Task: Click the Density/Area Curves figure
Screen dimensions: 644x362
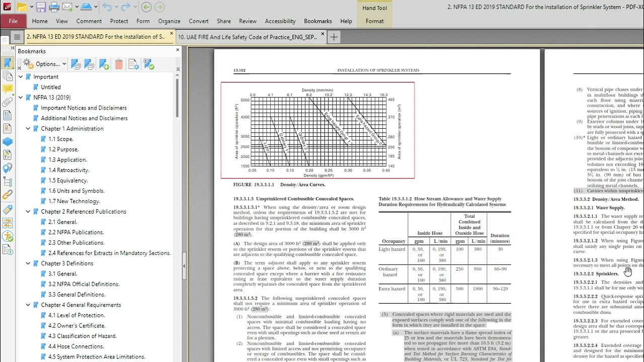Action: 317,130
